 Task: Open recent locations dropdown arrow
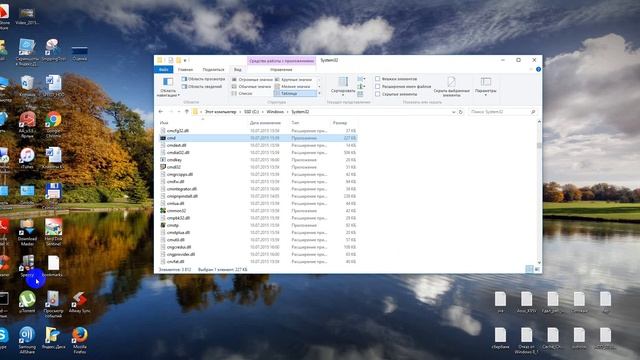(x=179, y=111)
